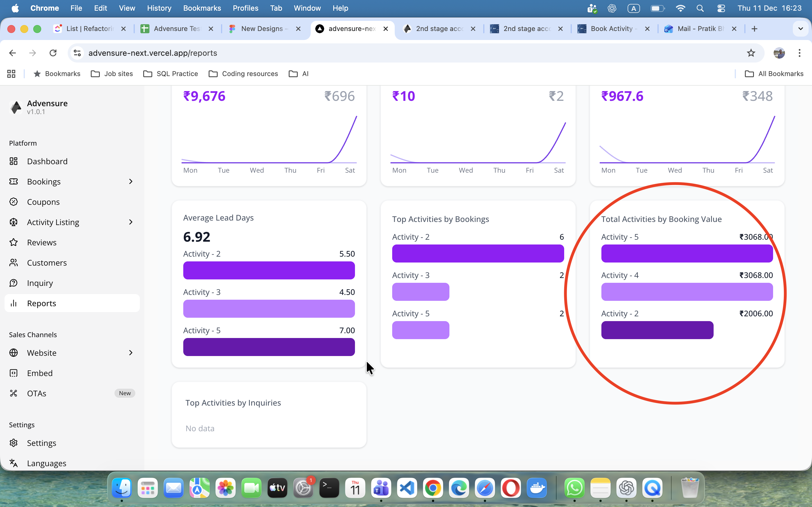
Task: Open the Job sites bookmark folder
Action: tap(112, 74)
